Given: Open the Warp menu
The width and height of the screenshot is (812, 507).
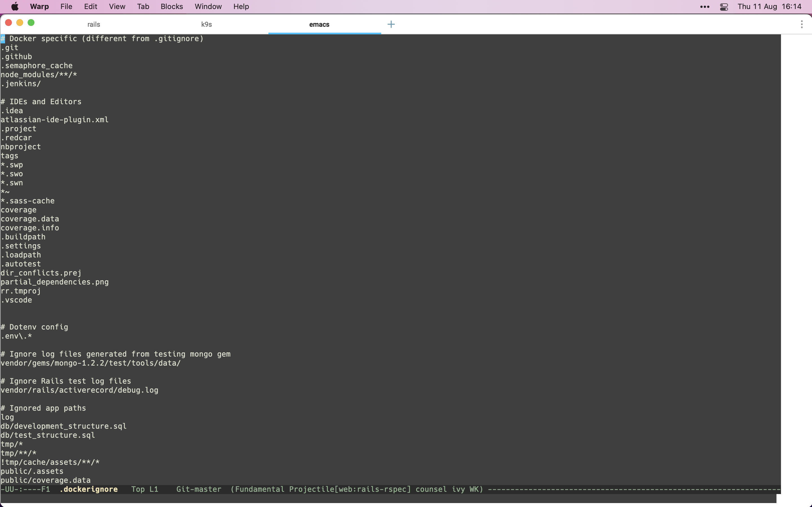Looking at the screenshot, I should coord(39,6).
